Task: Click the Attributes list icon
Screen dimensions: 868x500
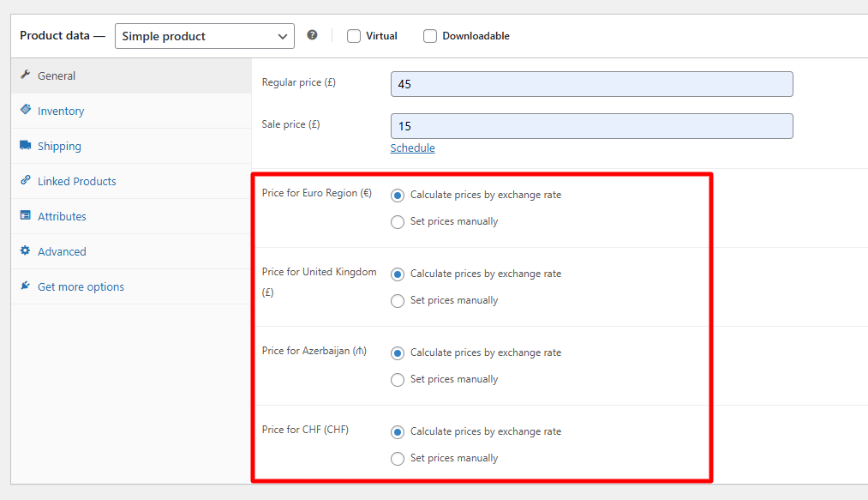Action: [26, 216]
